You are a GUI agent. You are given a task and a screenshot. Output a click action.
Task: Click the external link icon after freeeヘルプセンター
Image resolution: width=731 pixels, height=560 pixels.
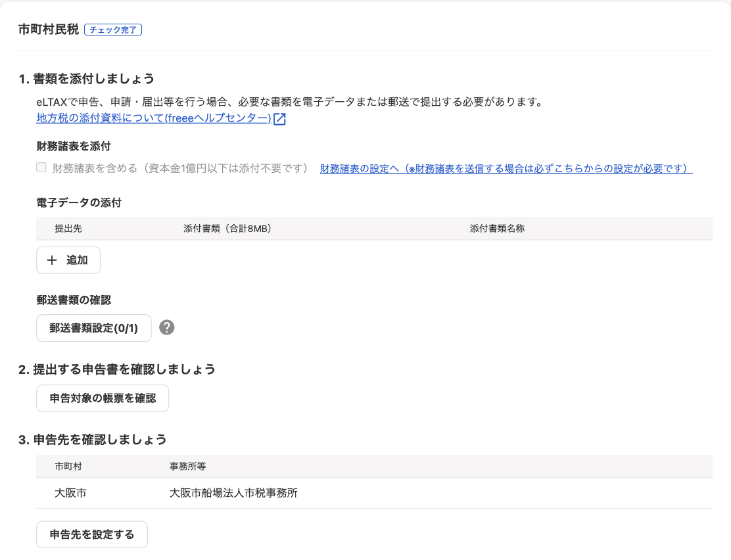tap(280, 119)
